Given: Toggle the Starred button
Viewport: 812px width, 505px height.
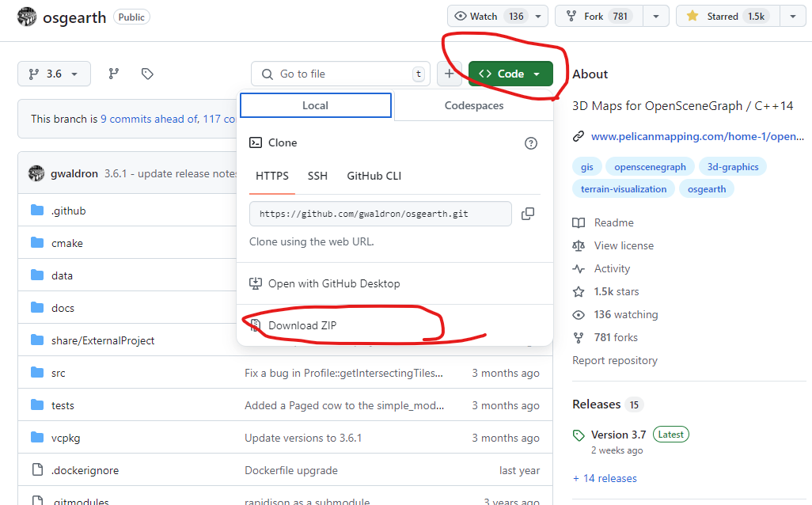Looking at the screenshot, I should pyautogui.click(x=728, y=17).
